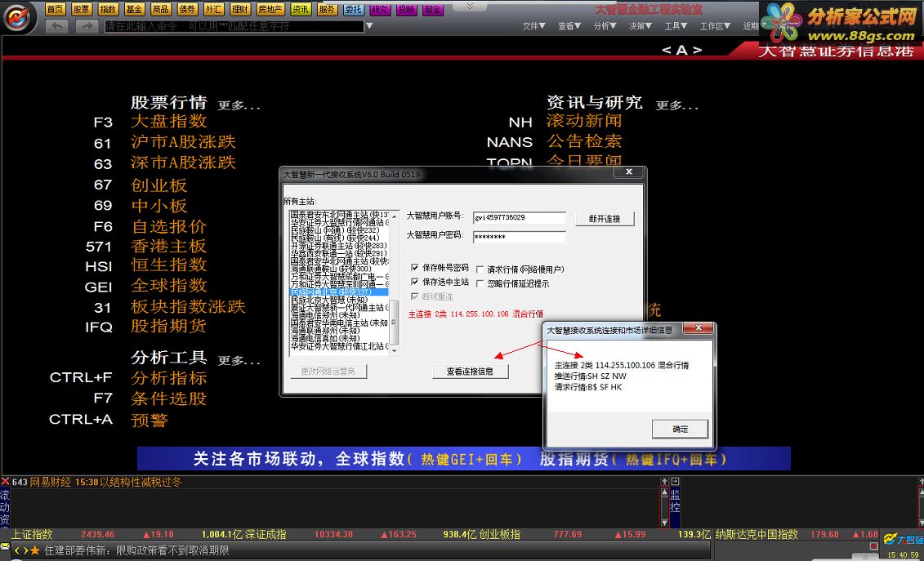Select the 股票 toolbar tab

click(x=82, y=10)
